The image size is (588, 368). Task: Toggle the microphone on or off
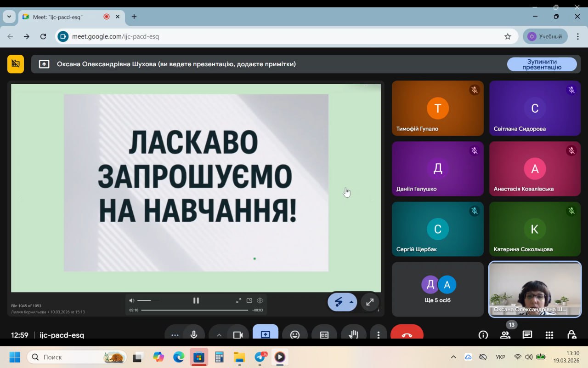point(194,334)
